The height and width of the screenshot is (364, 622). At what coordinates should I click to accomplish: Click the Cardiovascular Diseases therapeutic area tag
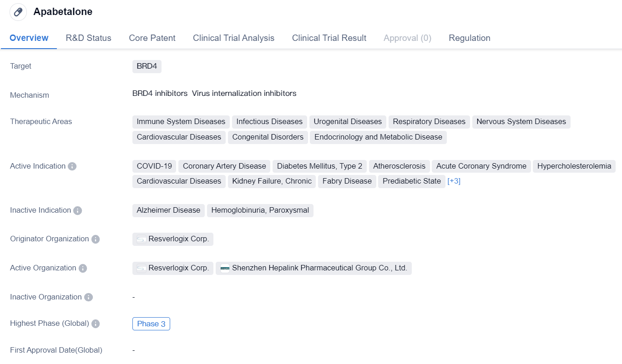[179, 137]
